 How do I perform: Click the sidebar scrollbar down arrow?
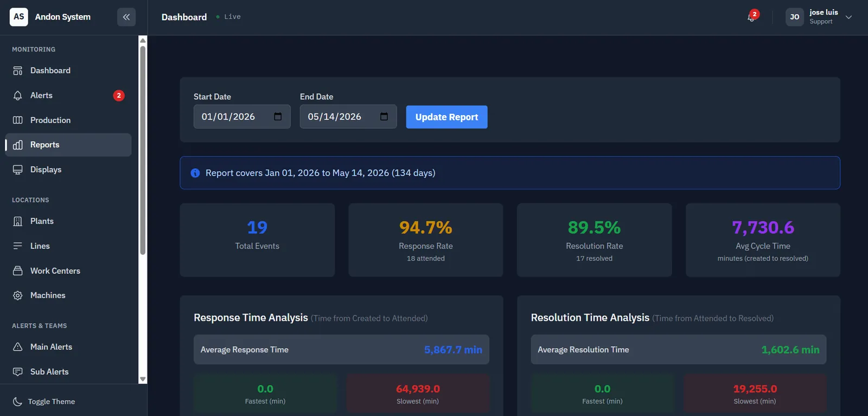pyautogui.click(x=143, y=379)
